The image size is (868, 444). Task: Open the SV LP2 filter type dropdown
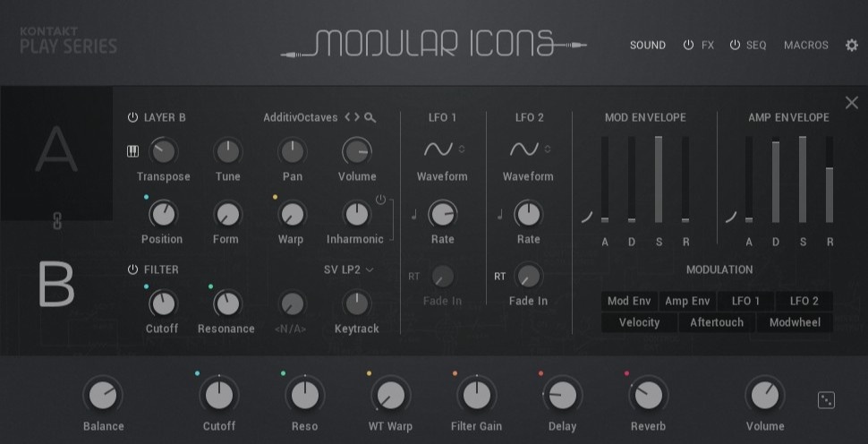348,269
